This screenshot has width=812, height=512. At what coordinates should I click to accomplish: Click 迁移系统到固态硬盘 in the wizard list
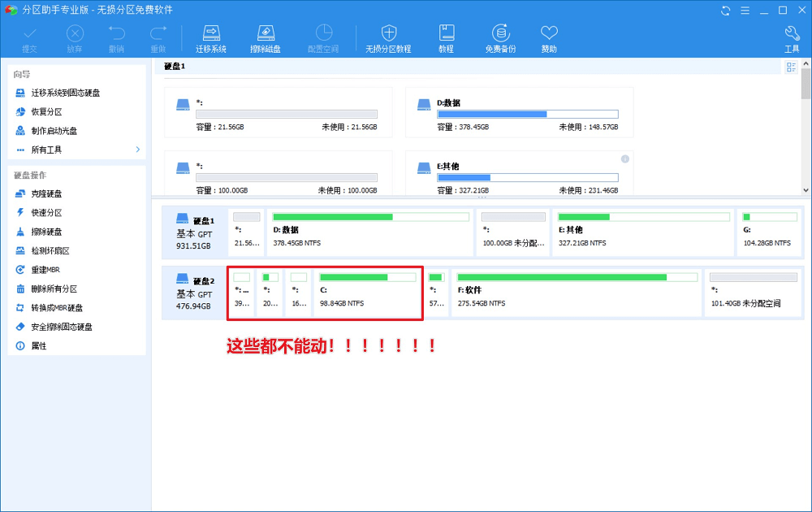coord(65,93)
